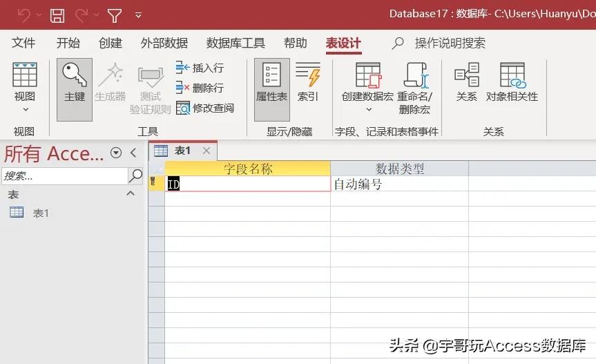Switch to the 数据库工具 ribbon tab
This screenshot has height=364, width=596.
235,43
